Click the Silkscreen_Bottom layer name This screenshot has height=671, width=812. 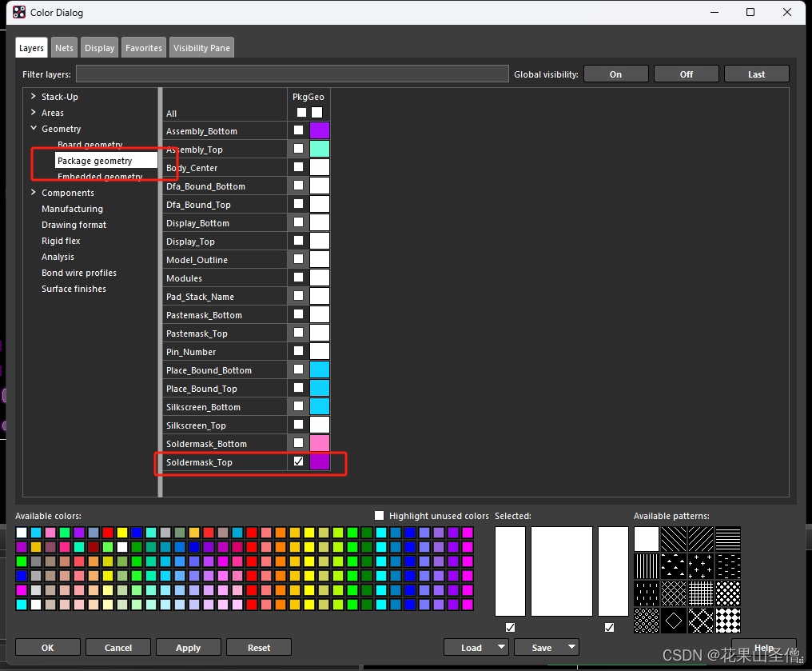coord(203,407)
